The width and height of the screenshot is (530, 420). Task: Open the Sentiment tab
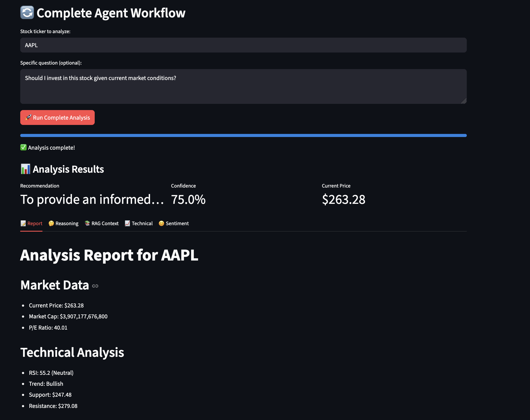(174, 223)
